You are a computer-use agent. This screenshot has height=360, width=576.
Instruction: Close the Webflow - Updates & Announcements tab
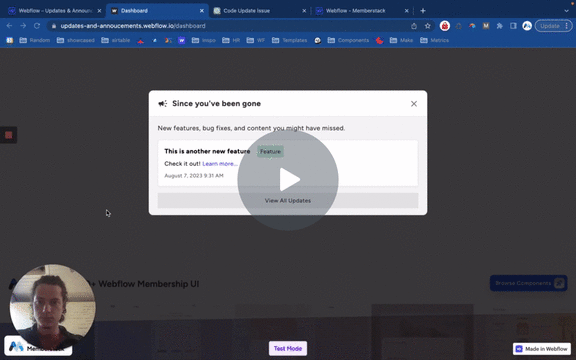tap(99, 11)
